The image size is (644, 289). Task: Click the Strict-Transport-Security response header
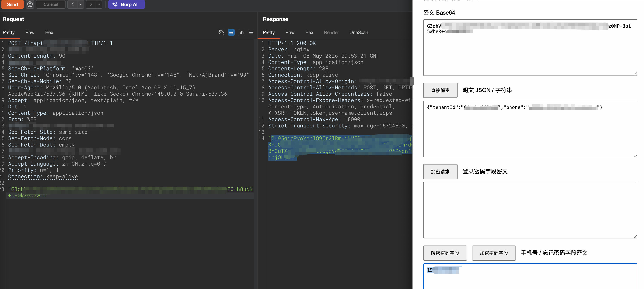click(x=340, y=126)
